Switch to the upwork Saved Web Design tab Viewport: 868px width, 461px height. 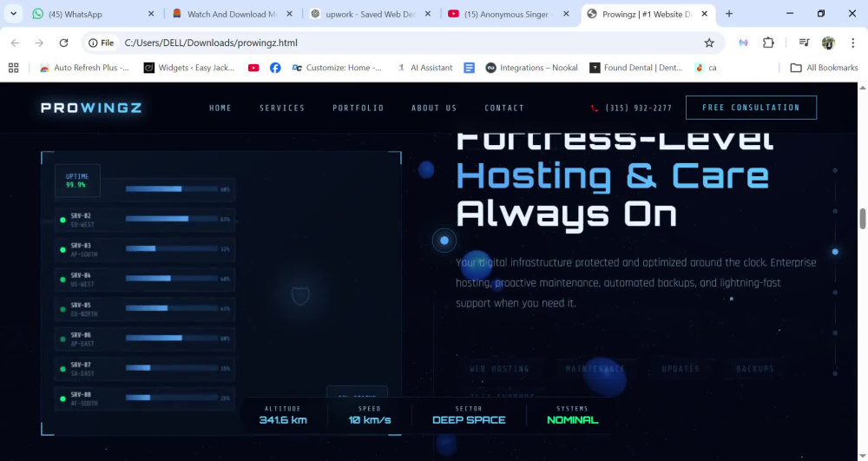(x=371, y=14)
